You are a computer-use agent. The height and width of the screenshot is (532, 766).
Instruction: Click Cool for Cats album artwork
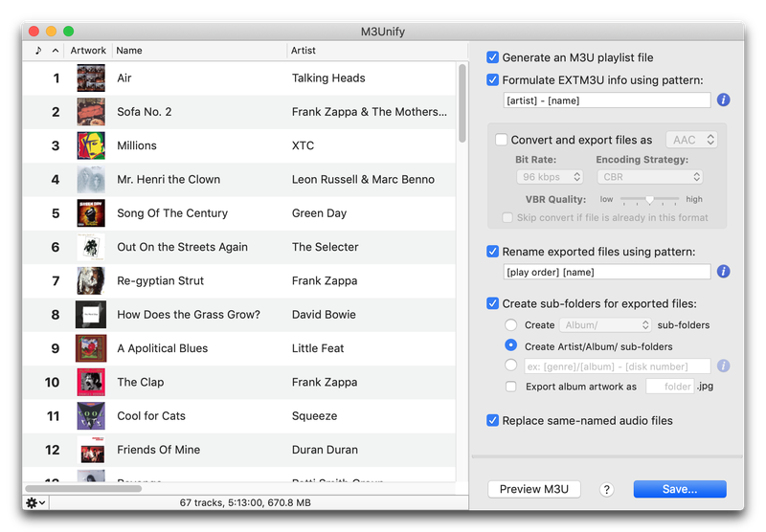pyautogui.click(x=91, y=416)
